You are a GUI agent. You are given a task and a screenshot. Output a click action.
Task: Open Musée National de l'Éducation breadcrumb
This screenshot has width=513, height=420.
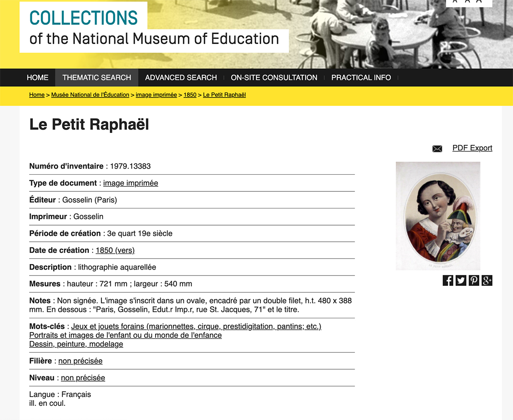tap(90, 95)
